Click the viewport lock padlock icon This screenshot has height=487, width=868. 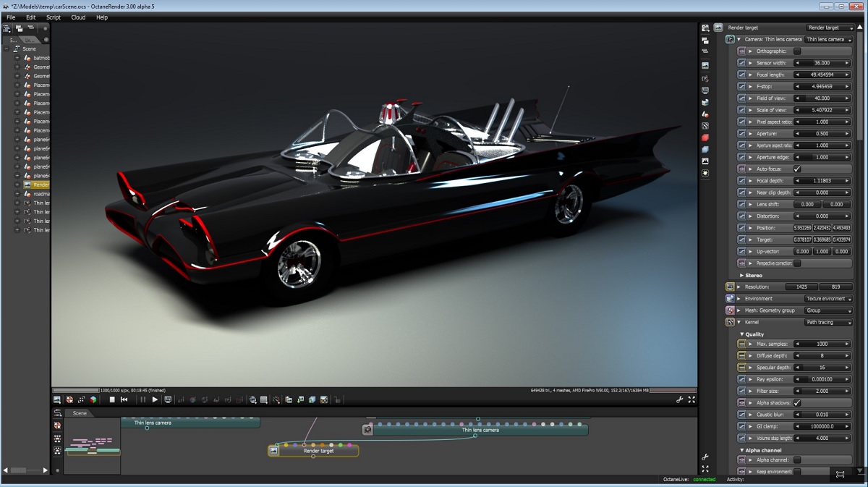(337, 399)
